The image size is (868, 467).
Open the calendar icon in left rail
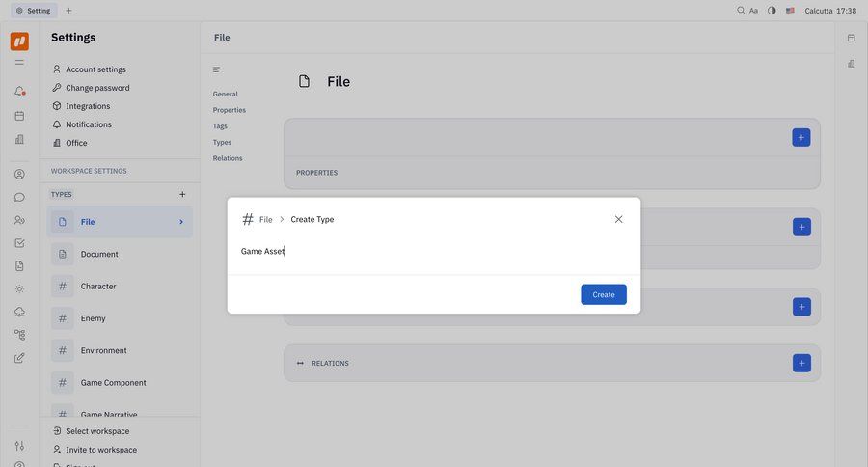(19, 116)
